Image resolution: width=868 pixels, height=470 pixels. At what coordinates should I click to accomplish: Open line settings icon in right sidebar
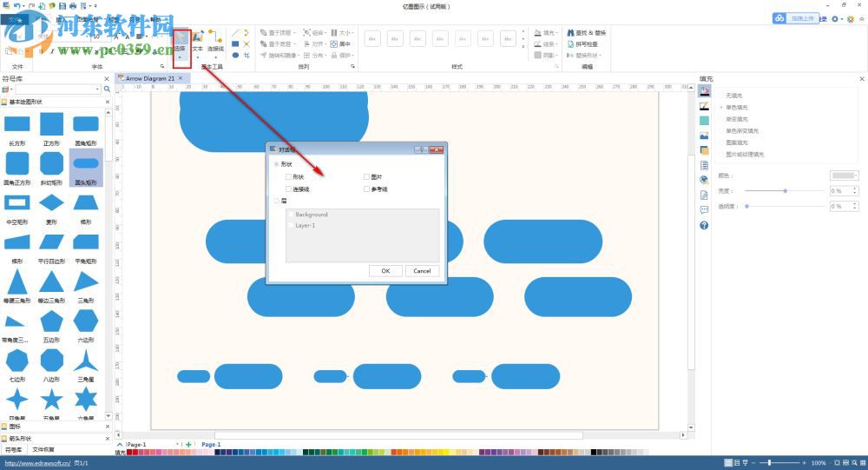click(x=704, y=106)
